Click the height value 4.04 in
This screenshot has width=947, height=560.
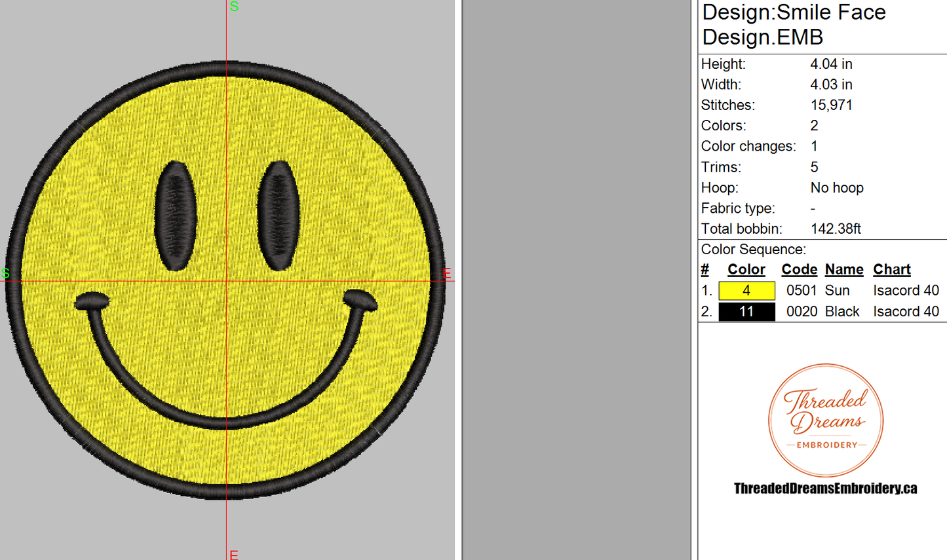831,64
